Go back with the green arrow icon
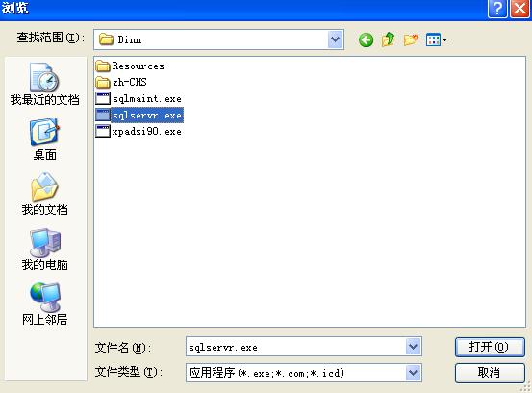 [366, 40]
